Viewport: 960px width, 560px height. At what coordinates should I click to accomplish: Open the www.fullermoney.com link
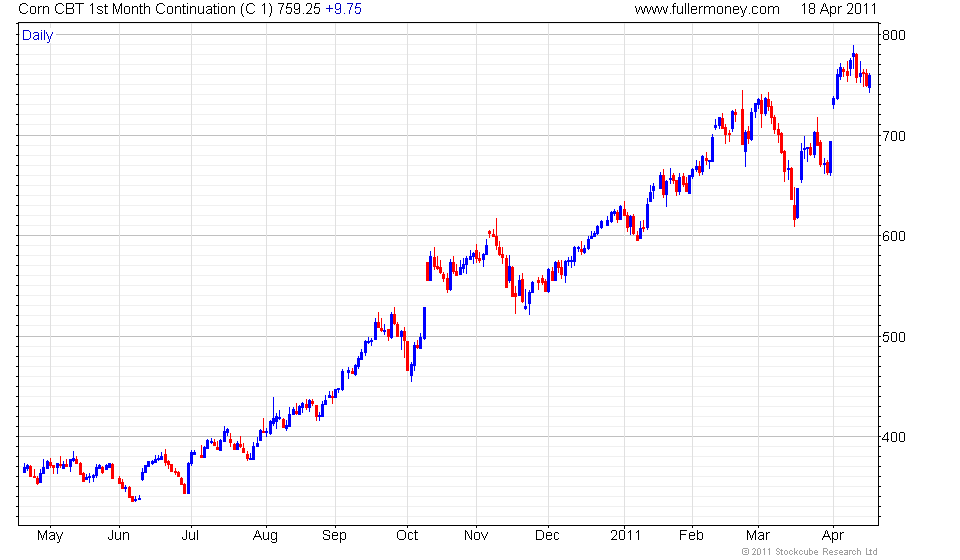click(707, 9)
